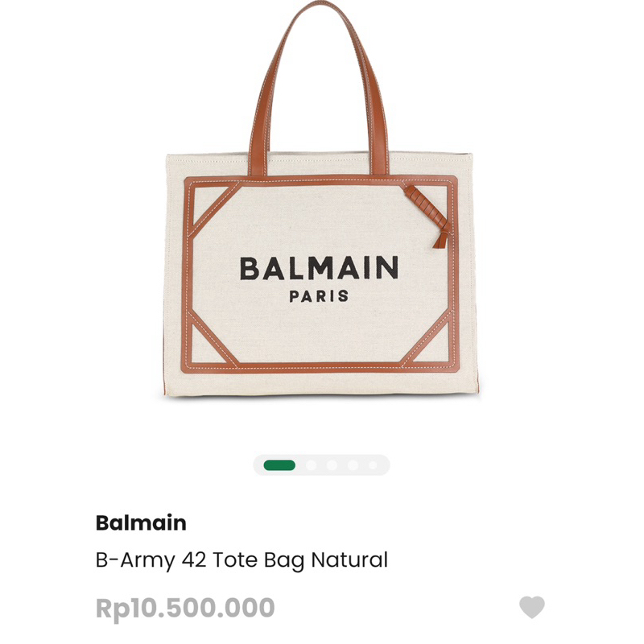Open the main product photo
Viewport: 644px width, 644px height.
[x=322, y=225]
